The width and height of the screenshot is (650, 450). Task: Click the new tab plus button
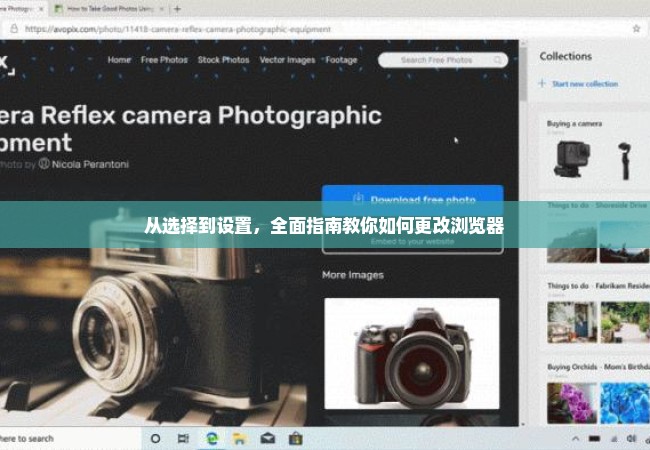coord(177,9)
